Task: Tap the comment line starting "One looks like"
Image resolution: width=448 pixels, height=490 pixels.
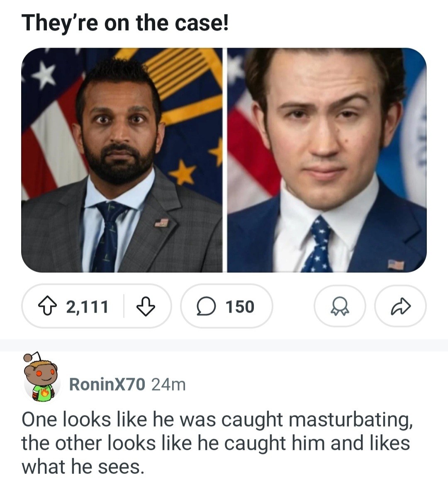Action: (x=217, y=420)
